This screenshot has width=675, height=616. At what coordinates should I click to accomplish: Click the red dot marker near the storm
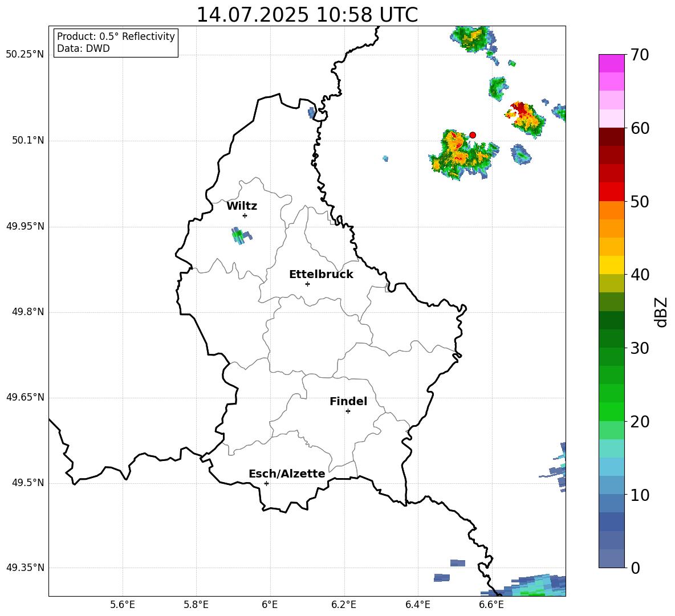pos(472,134)
